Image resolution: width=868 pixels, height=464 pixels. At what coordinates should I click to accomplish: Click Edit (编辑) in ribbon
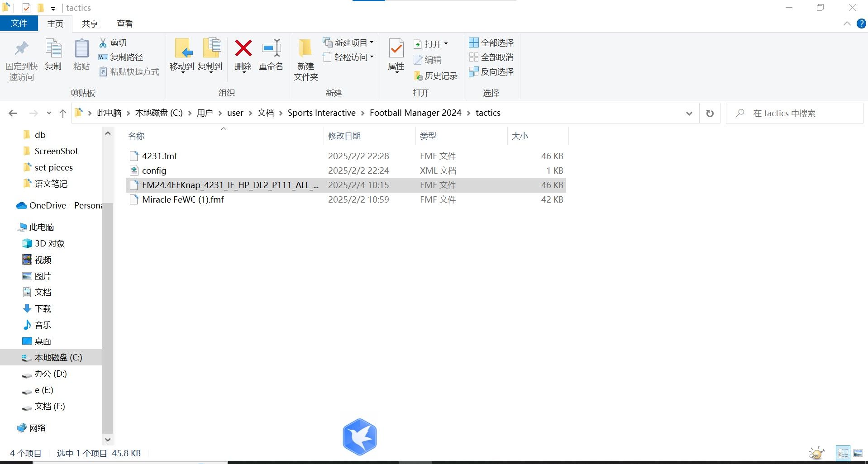(428, 60)
